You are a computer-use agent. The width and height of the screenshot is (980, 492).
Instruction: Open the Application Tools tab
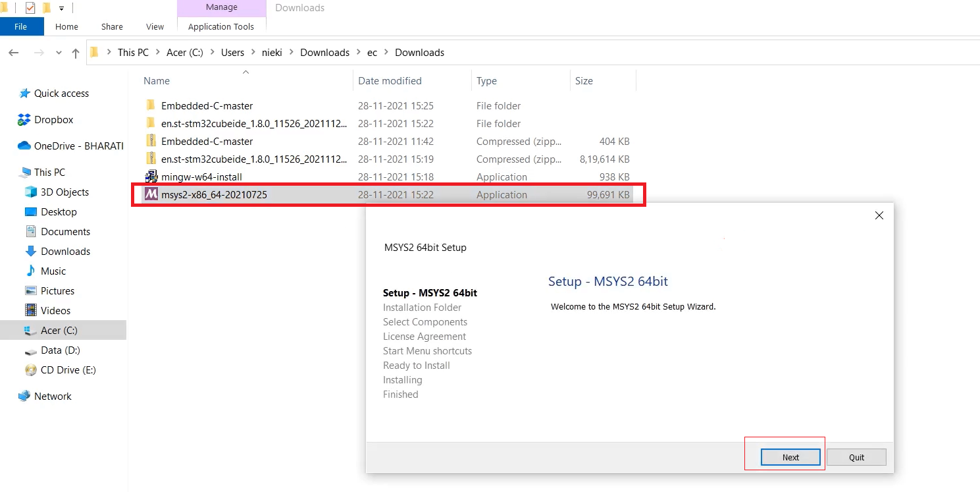[221, 27]
